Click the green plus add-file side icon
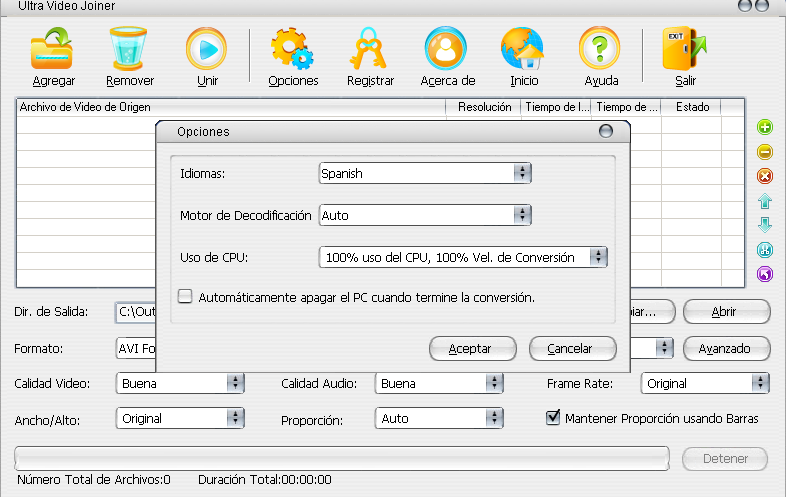Screen dimensions: 786x497 coord(764,127)
